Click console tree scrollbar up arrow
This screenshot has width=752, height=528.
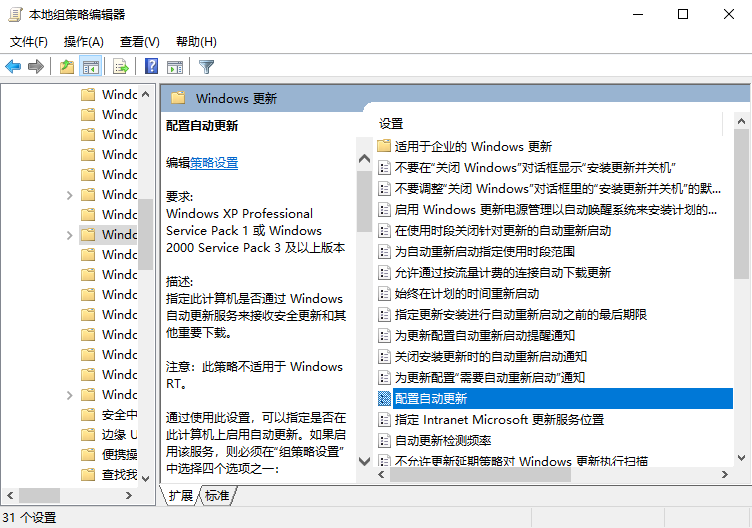(x=146, y=94)
